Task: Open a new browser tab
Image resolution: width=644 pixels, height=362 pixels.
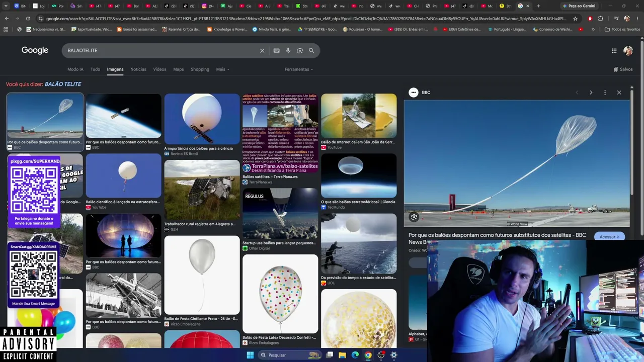Action: 538,6
